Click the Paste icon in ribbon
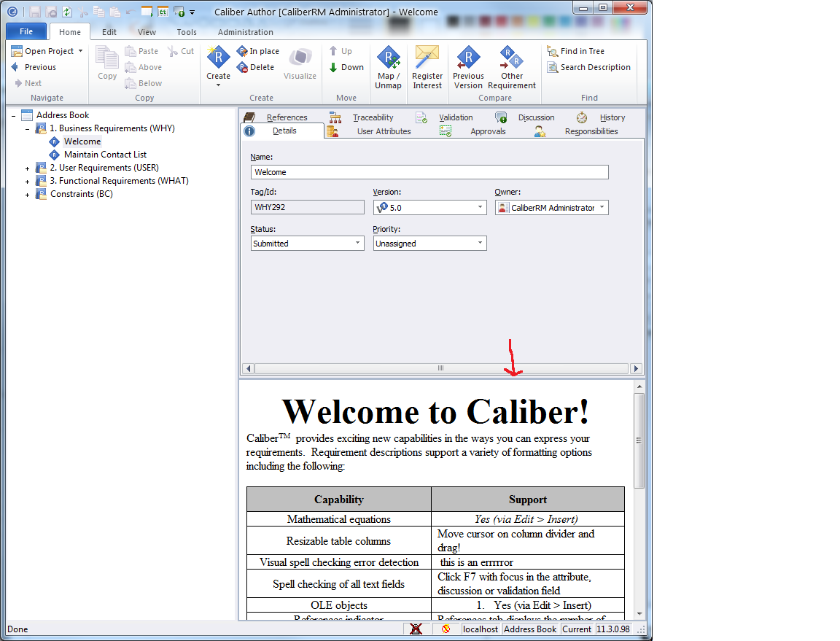 tap(131, 51)
